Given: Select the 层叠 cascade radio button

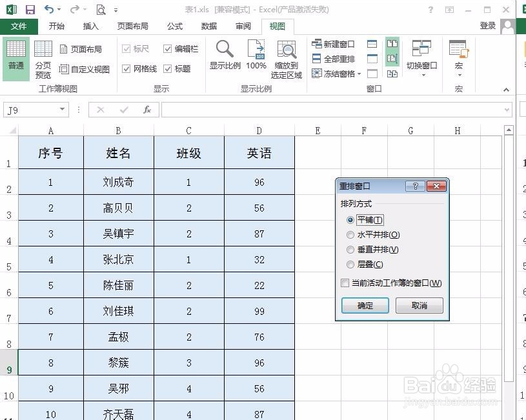Looking at the screenshot, I should coord(350,265).
